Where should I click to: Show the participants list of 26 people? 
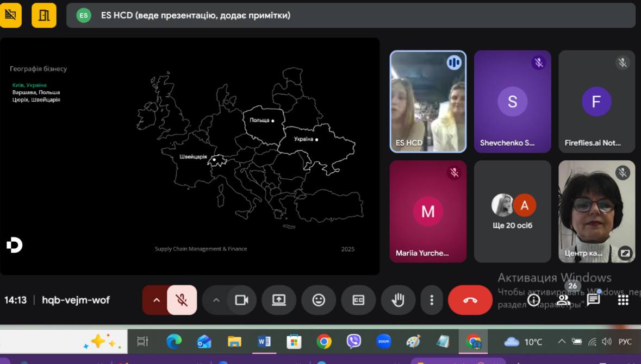(x=564, y=299)
